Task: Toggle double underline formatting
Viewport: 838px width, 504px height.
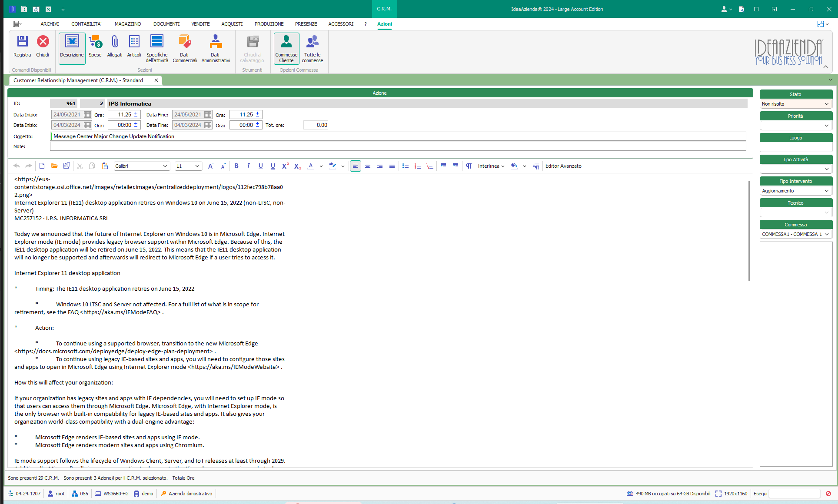Action: click(x=273, y=166)
